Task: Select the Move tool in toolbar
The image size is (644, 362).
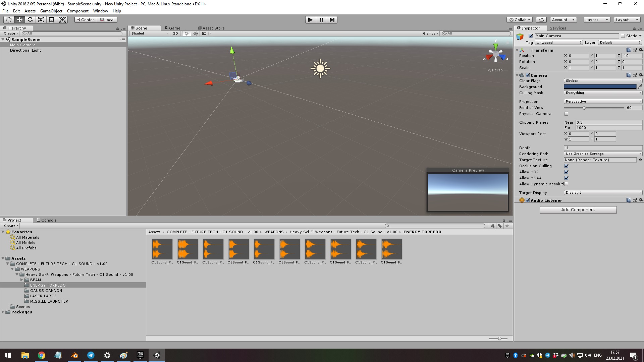Action: click(19, 19)
